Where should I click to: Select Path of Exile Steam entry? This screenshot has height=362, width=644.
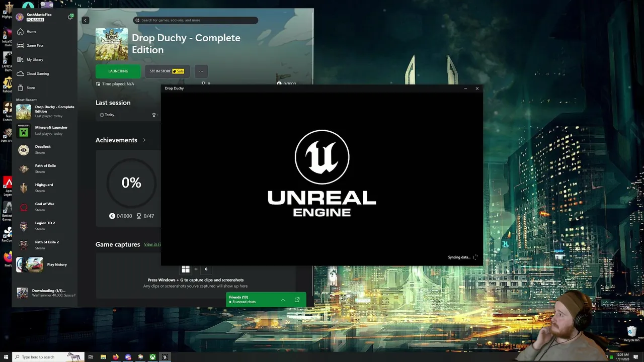point(45,169)
